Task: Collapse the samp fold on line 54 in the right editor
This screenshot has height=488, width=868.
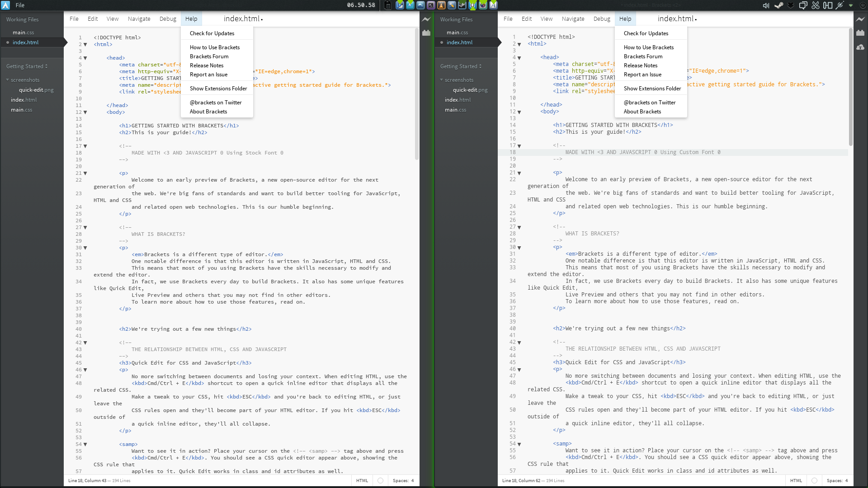Action: [519, 444]
